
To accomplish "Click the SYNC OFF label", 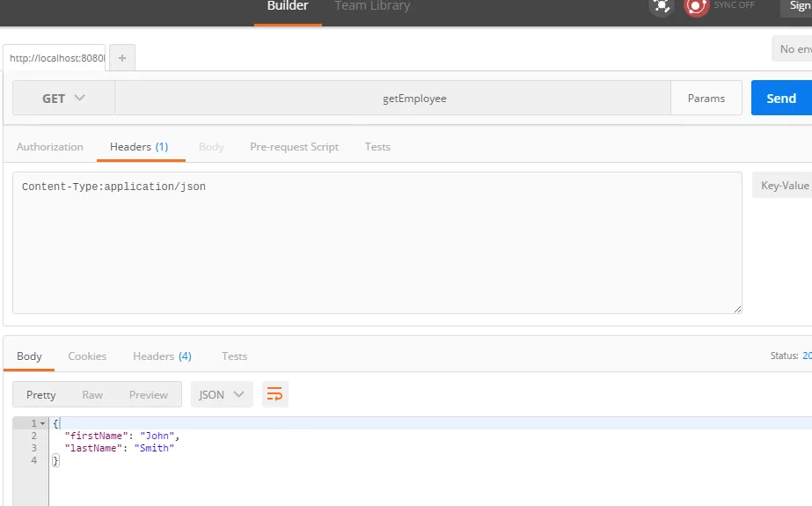I will 734,5.
